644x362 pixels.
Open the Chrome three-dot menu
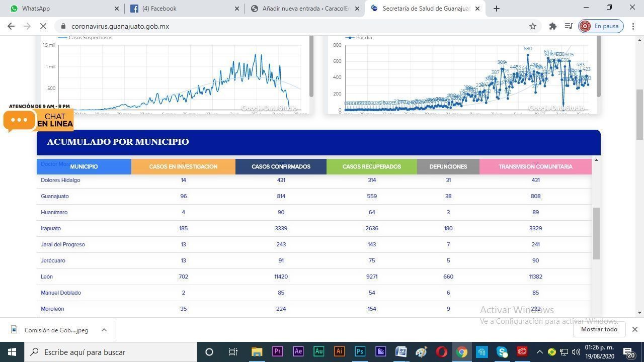pos(633,26)
